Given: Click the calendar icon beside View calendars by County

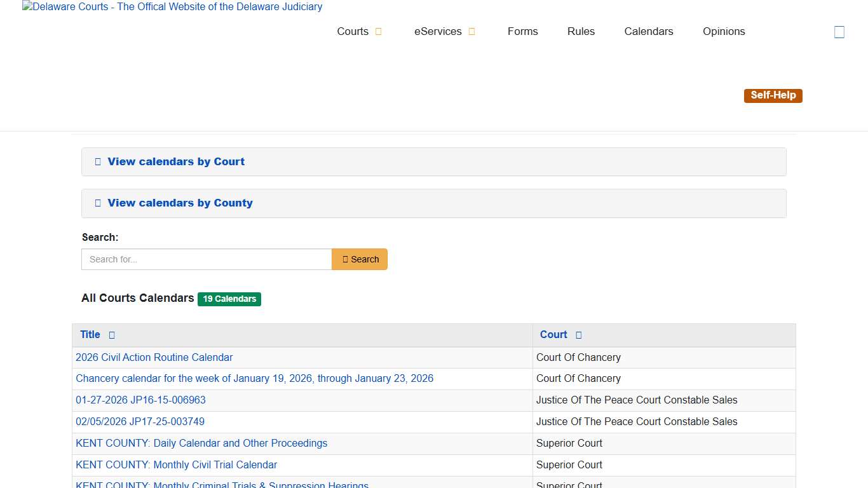Looking at the screenshot, I should click(x=97, y=203).
